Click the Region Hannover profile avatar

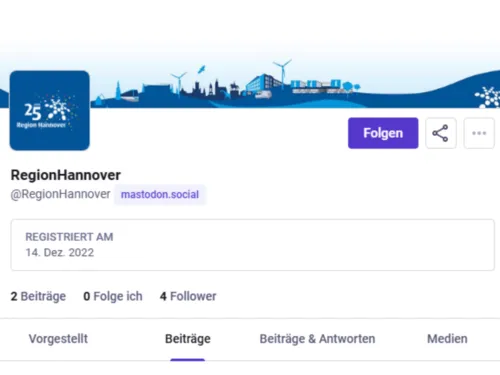pyautogui.click(x=50, y=110)
